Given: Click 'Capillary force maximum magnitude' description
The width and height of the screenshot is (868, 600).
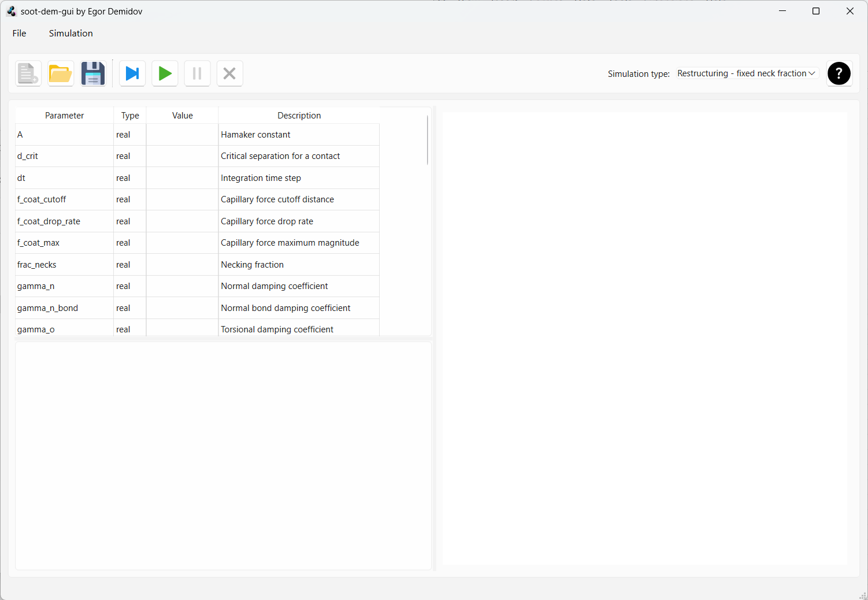Looking at the screenshot, I should [x=299, y=243].
